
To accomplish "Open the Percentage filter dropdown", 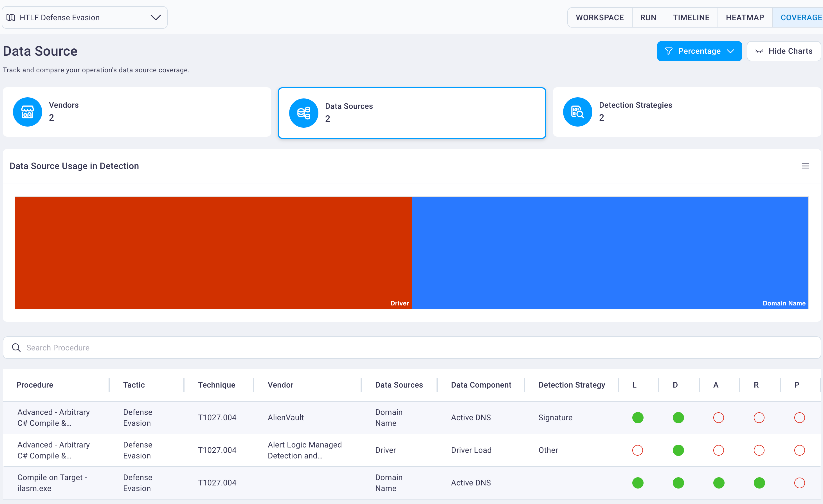I will click(x=700, y=51).
